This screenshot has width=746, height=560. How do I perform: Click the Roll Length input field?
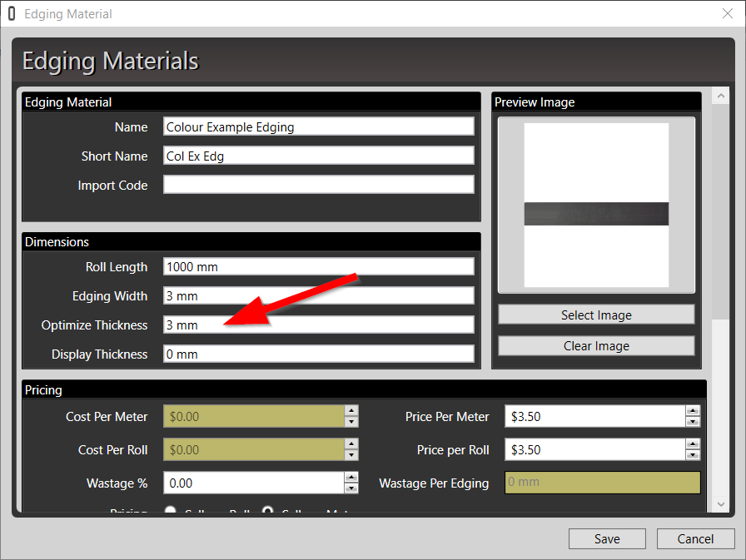pos(318,266)
